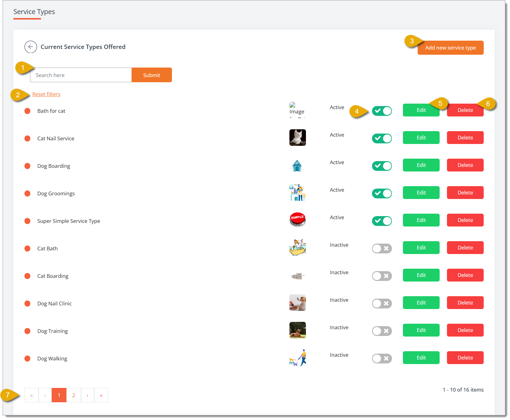Viewport: 510px width, 420px height.
Task: Click the Dog Groomings service name
Action: coord(56,193)
